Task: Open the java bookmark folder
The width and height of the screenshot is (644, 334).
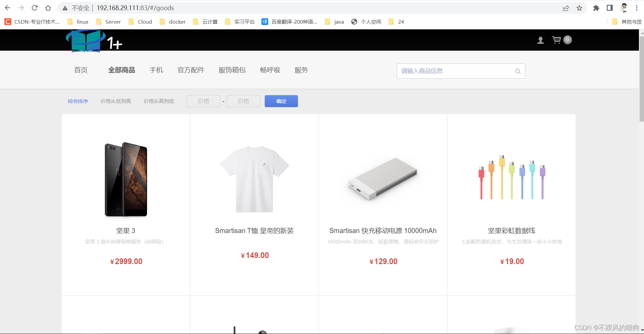Action: pyautogui.click(x=334, y=22)
